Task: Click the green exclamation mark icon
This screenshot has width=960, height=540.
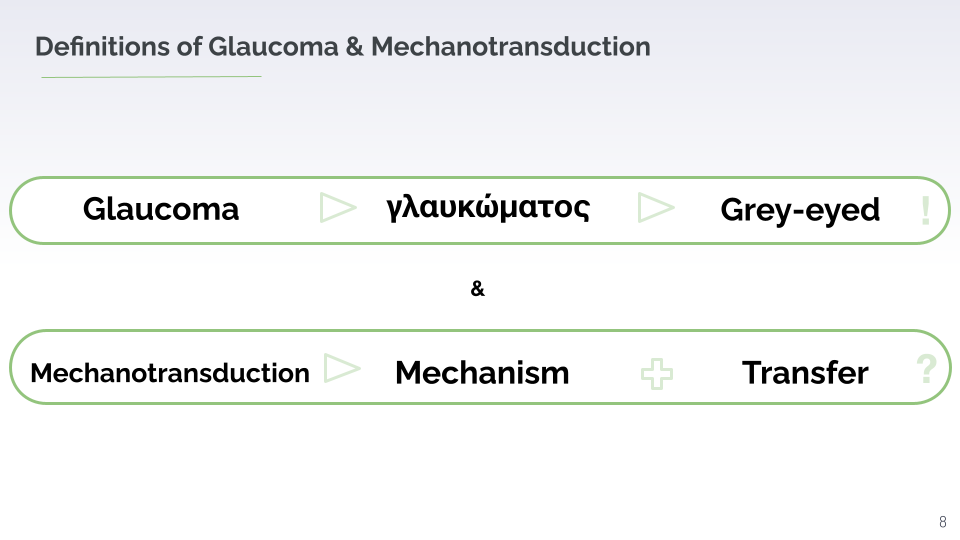Action: [x=925, y=210]
